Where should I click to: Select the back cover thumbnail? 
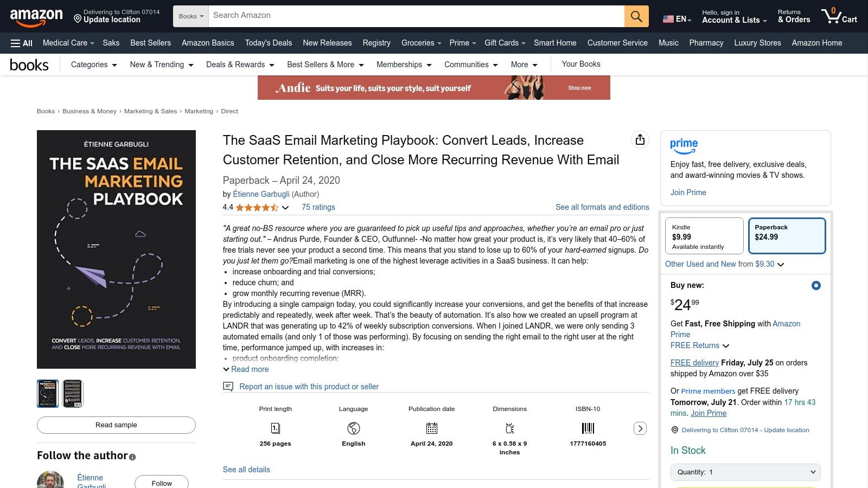coord(73,394)
